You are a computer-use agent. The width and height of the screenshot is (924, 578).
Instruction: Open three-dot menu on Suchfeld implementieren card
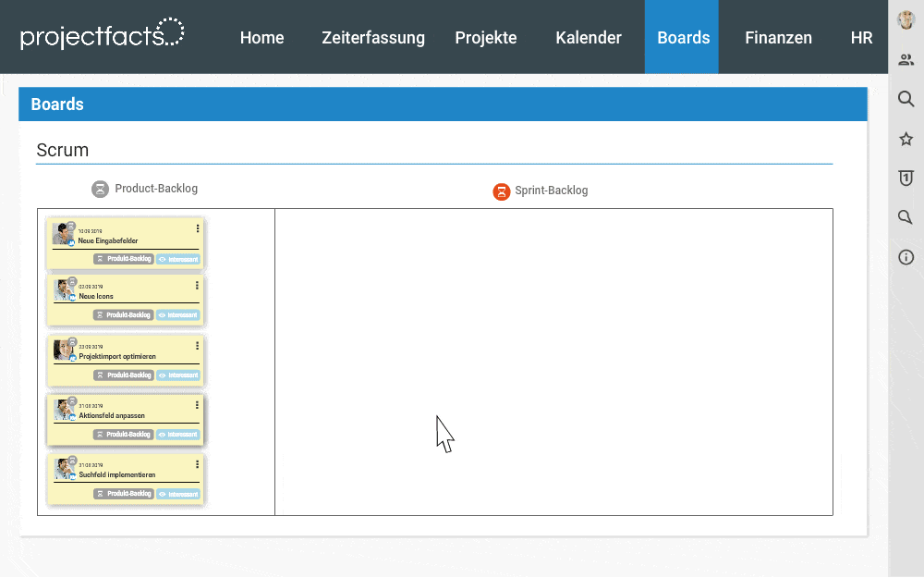[197, 464]
